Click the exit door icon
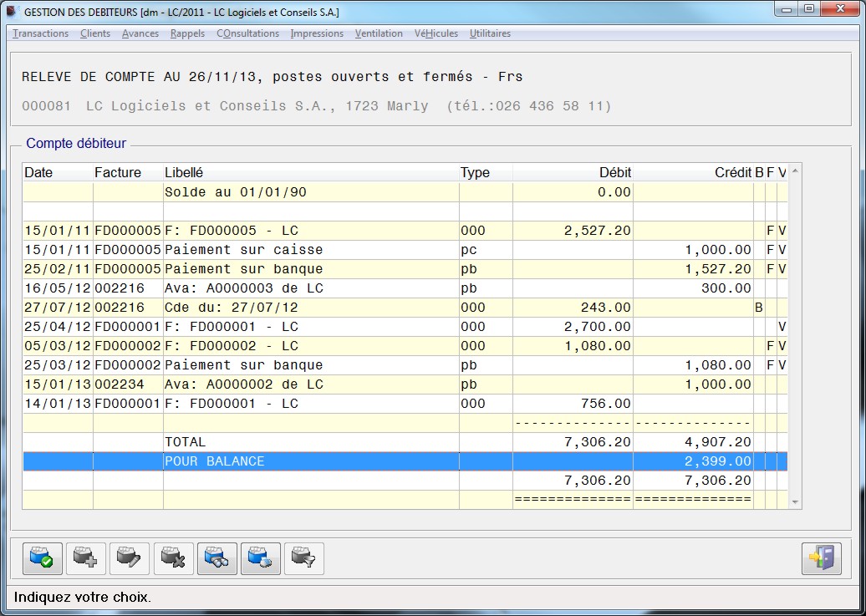This screenshot has height=616, width=866. [x=821, y=558]
